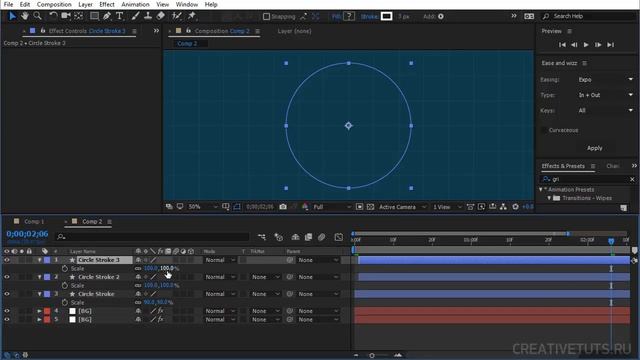The height and width of the screenshot is (360, 640).
Task: Open the Active Camera dropdown
Action: point(402,207)
